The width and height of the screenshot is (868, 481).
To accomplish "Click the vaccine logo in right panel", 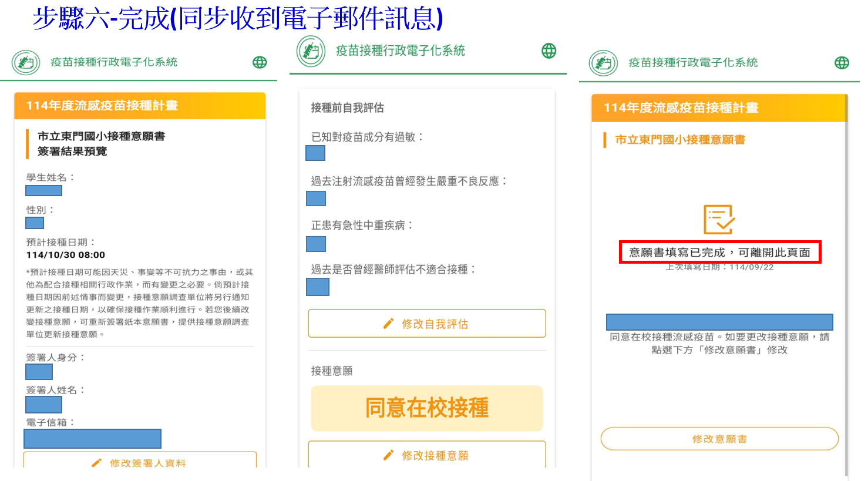I will [603, 63].
